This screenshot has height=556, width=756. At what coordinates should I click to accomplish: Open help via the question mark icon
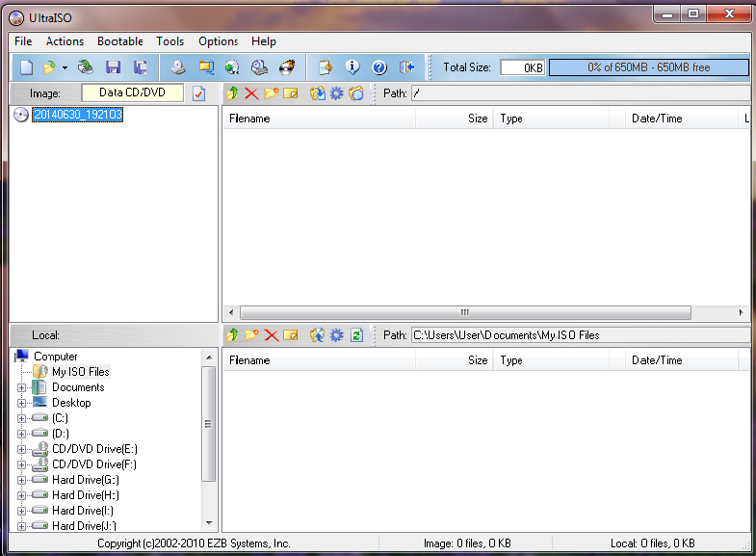click(x=379, y=67)
